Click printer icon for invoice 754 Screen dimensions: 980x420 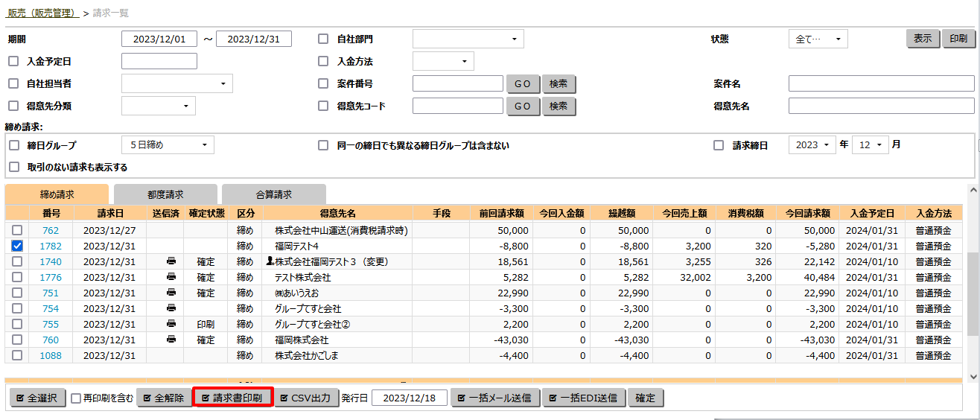tap(171, 308)
